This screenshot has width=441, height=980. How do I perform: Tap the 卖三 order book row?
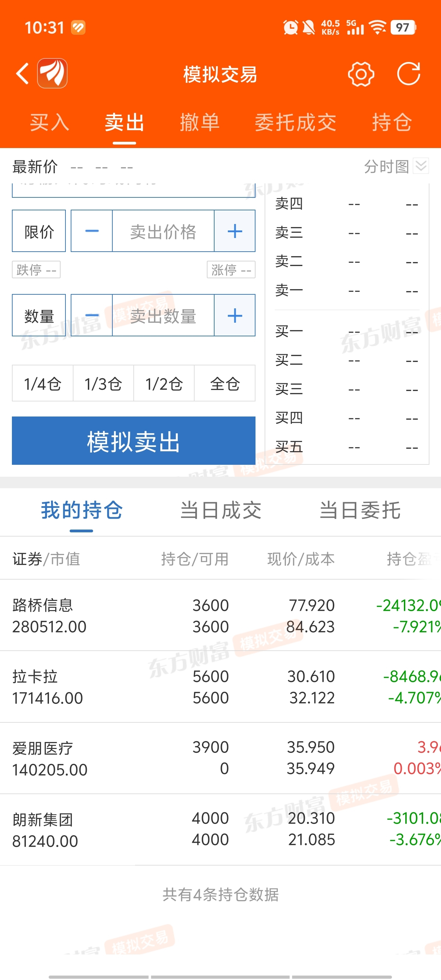347,232
